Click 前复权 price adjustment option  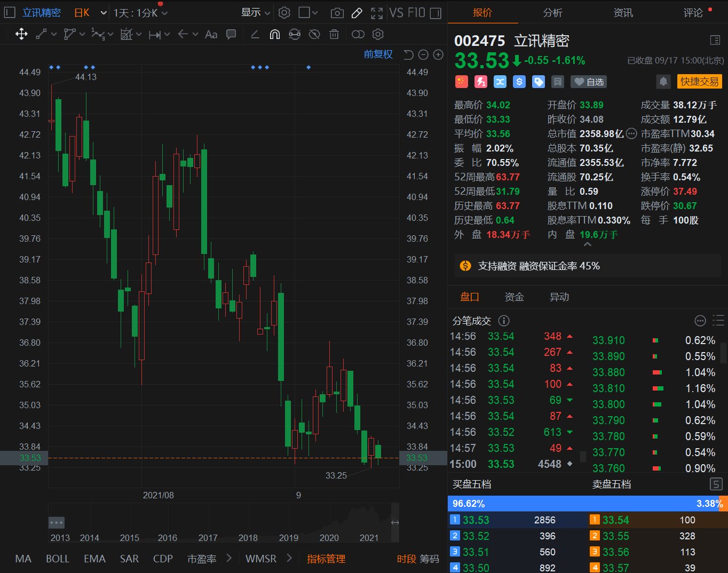[378, 54]
